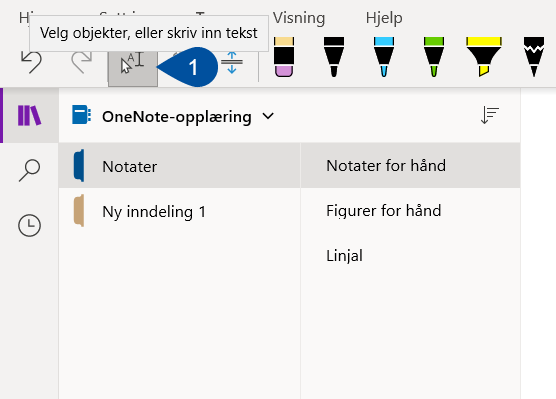Click the Undo arrow icon

coord(31,62)
